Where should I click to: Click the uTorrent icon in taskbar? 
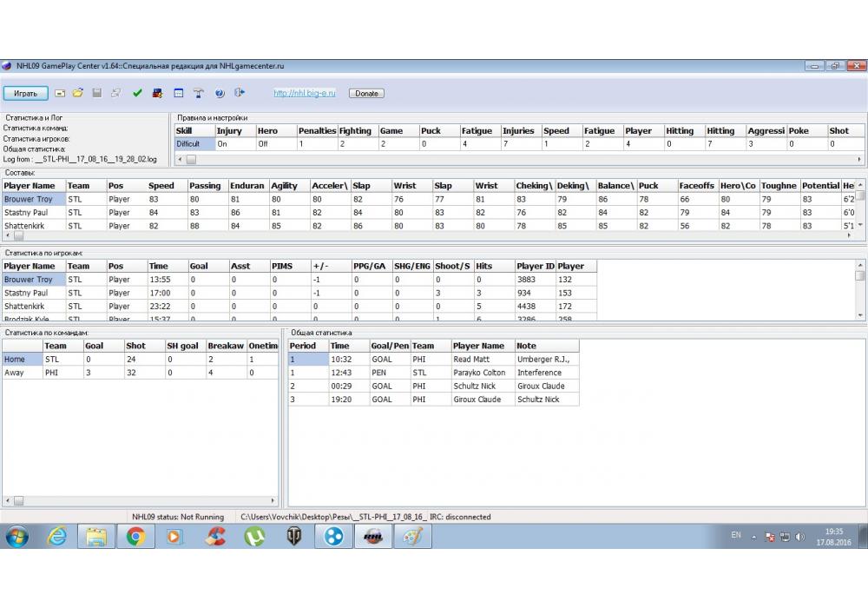tap(254, 537)
